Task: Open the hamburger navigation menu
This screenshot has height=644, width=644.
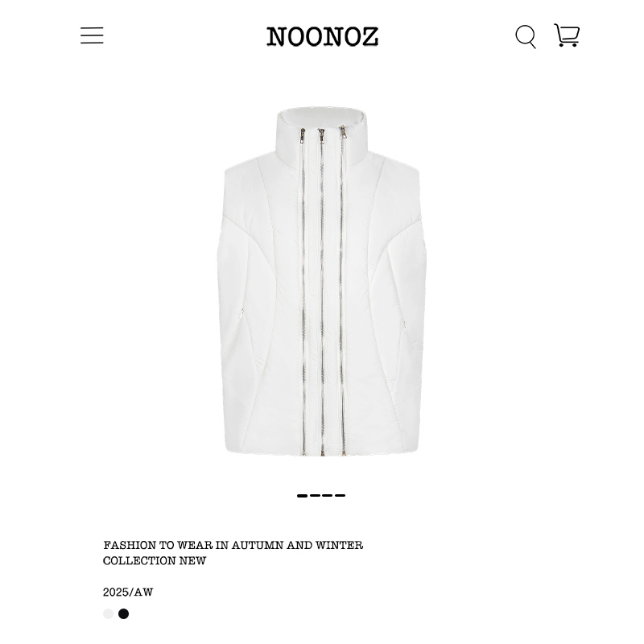Action: click(92, 35)
